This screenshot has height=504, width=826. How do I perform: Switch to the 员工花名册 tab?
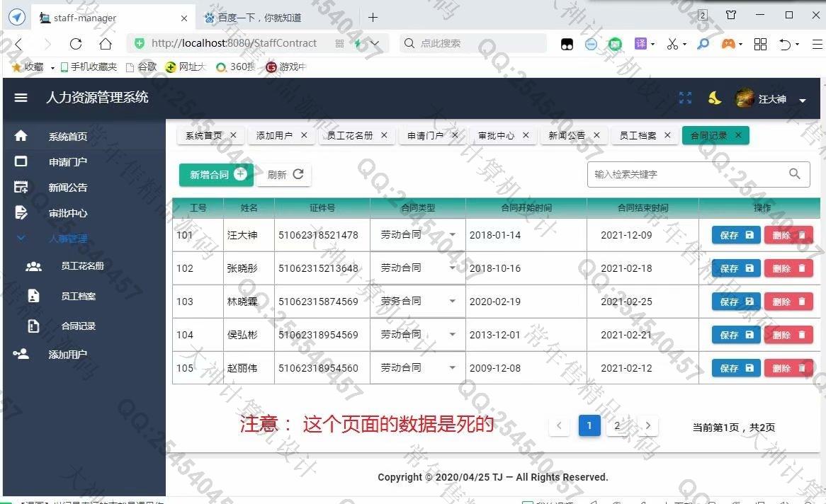pos(350,135)
